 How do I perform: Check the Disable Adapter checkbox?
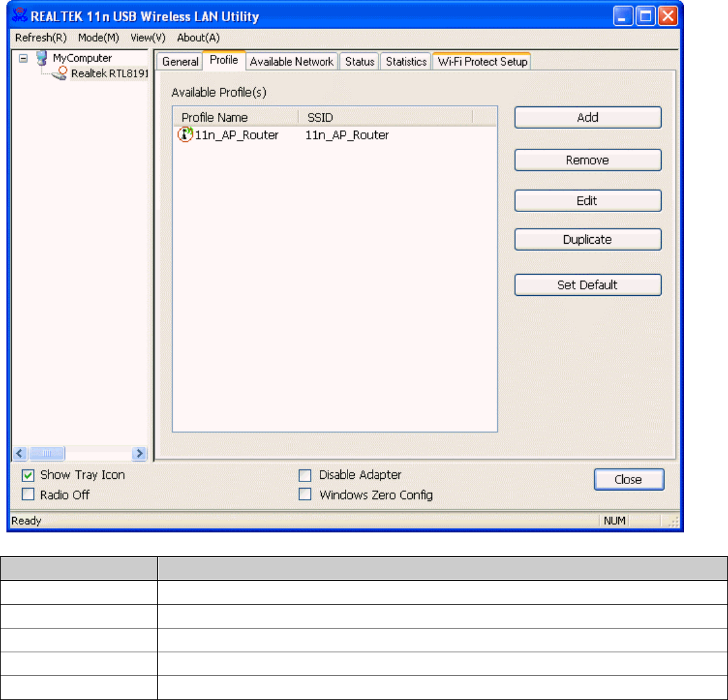(x=305, y=475)
